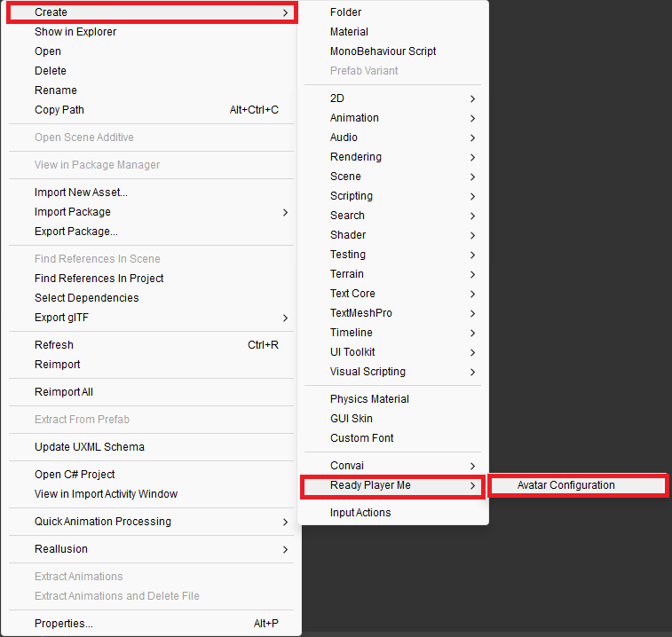Open the Import Package submenu
672x637 pixels.
pos(73,212)
